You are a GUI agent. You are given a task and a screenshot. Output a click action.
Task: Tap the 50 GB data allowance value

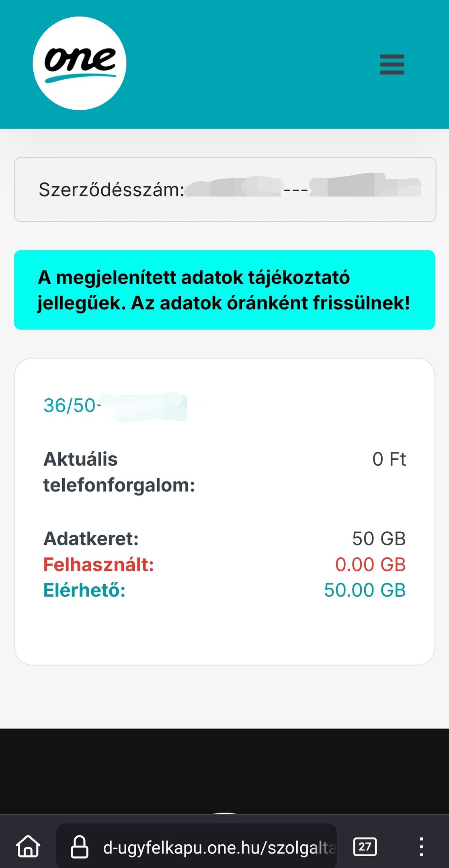click(379, 539)
